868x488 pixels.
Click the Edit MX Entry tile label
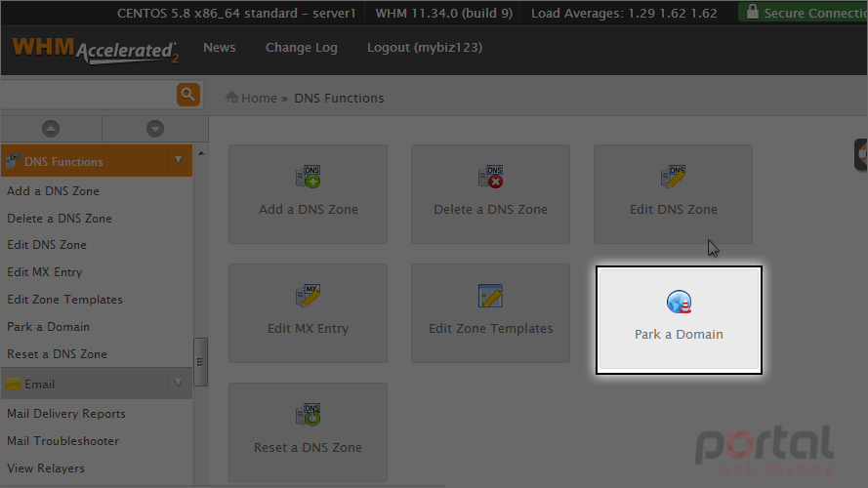pyautogui.click(x=309, y=328)
